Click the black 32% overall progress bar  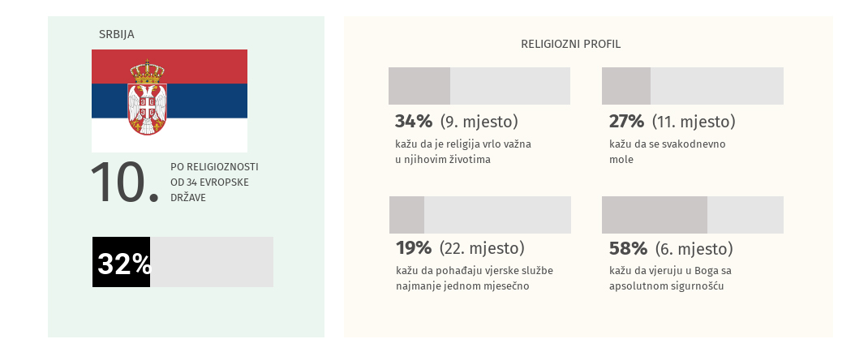pos(122,262)
